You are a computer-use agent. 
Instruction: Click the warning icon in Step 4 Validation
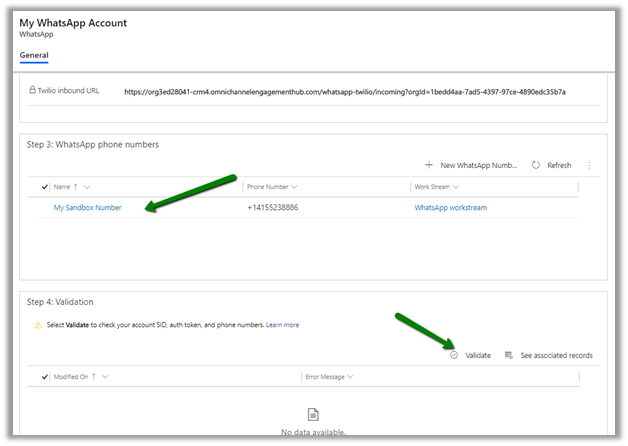38,325
